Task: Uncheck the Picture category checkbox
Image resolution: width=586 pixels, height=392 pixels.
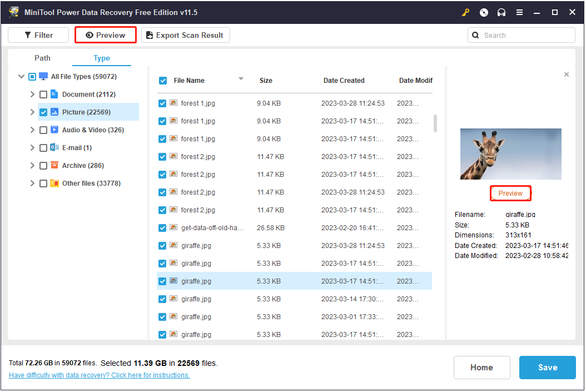Action: click(43, 112)
